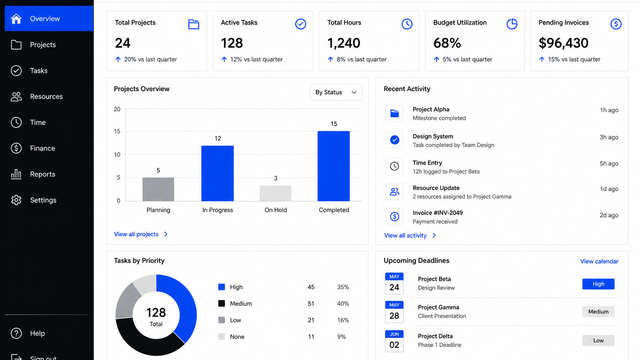Open Reports label in the sidebar
The height and width of the screenshot is (360, 640).
tap(42, 174)
